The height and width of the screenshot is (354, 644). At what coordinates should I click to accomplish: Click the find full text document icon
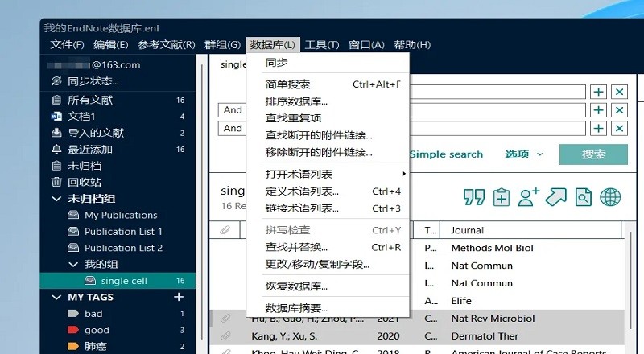pyautogui.click(x=583, y=197)
